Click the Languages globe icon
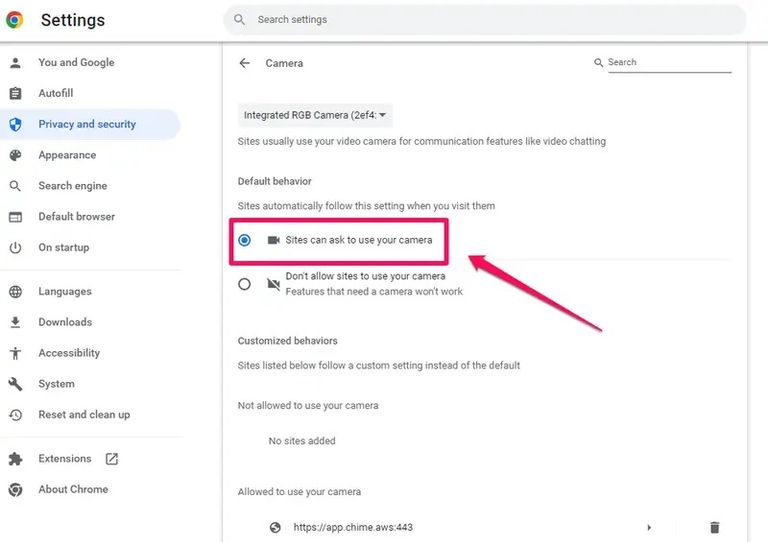Viewport: 768px width, 542px height. 16,292
